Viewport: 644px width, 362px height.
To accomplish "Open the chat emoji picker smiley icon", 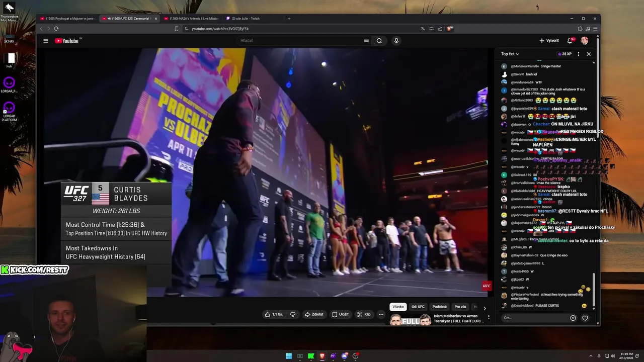I will click(x=573, y=318).
